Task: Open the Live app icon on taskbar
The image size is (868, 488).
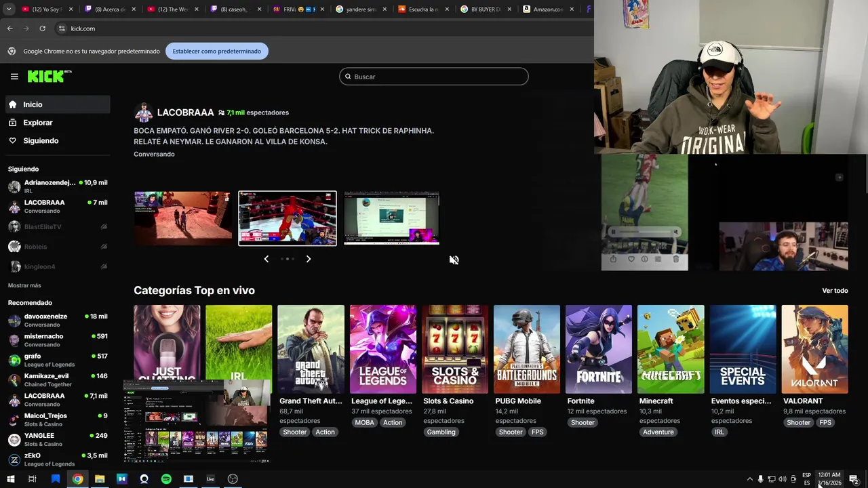Action: click(210, 479)
